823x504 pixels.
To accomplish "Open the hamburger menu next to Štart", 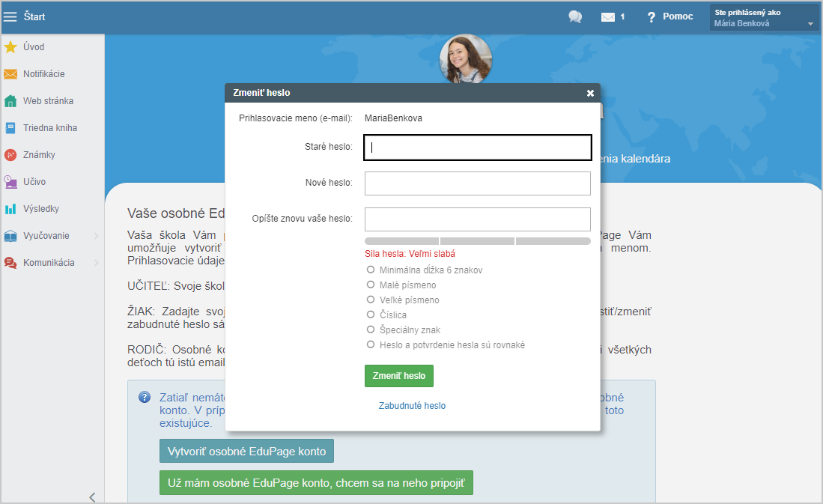I will click(x=10, y=16).
